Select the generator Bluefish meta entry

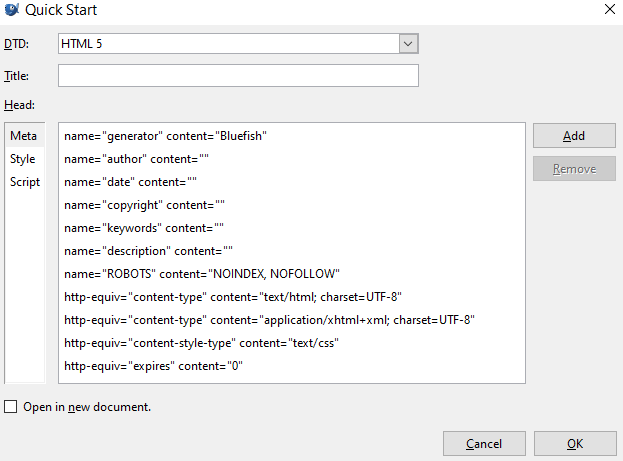166,136
